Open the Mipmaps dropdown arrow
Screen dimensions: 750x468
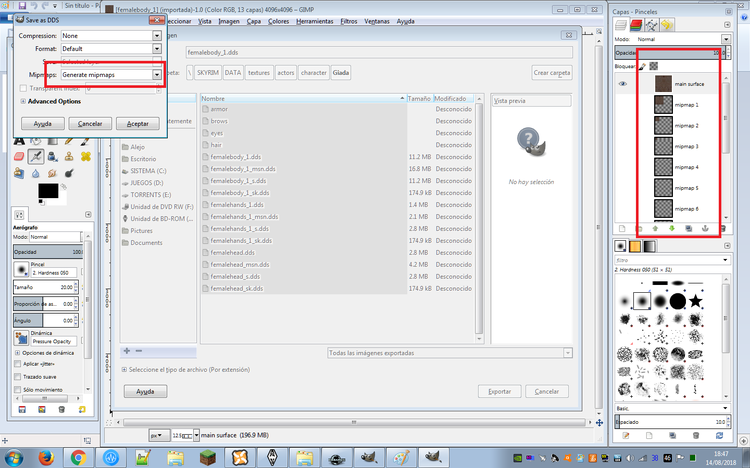[x=156, y=75]
